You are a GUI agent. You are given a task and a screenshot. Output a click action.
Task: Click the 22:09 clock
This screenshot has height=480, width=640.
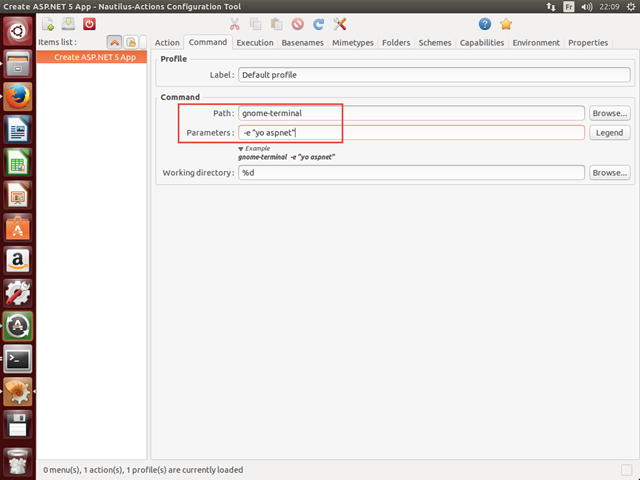tap(609, 7)
